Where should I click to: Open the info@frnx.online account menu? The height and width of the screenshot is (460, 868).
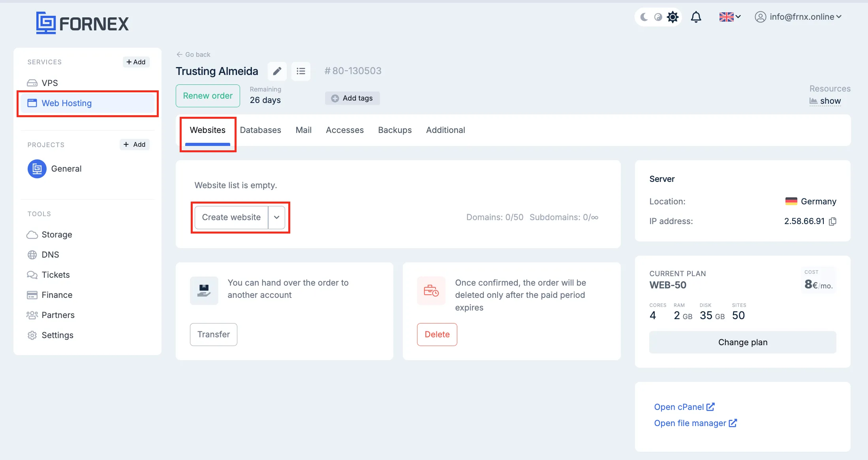[798, 17]
